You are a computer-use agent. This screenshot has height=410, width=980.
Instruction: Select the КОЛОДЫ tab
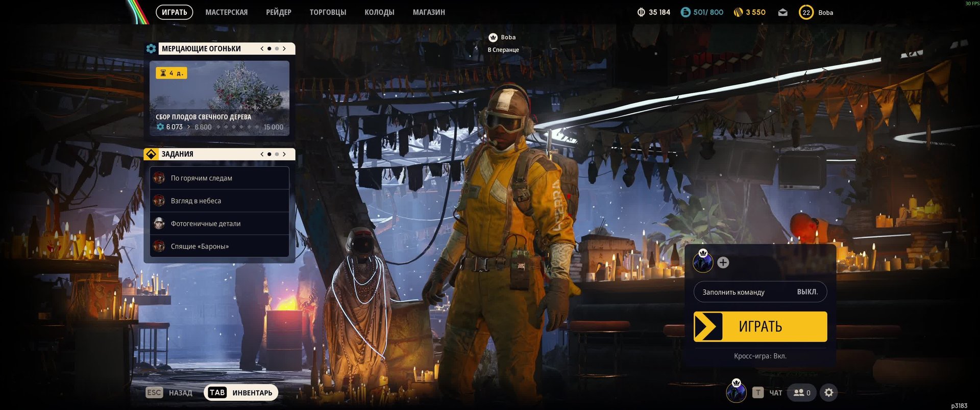pos(379,12)
